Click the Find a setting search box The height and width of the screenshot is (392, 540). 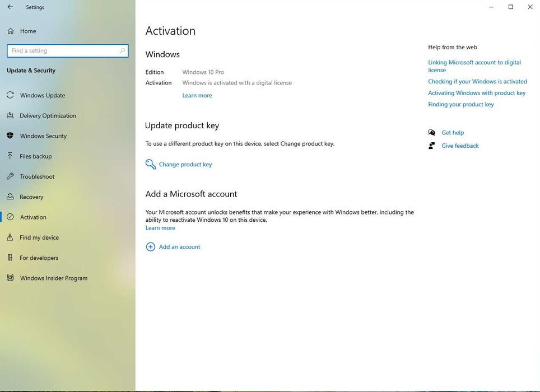(67, 50)
